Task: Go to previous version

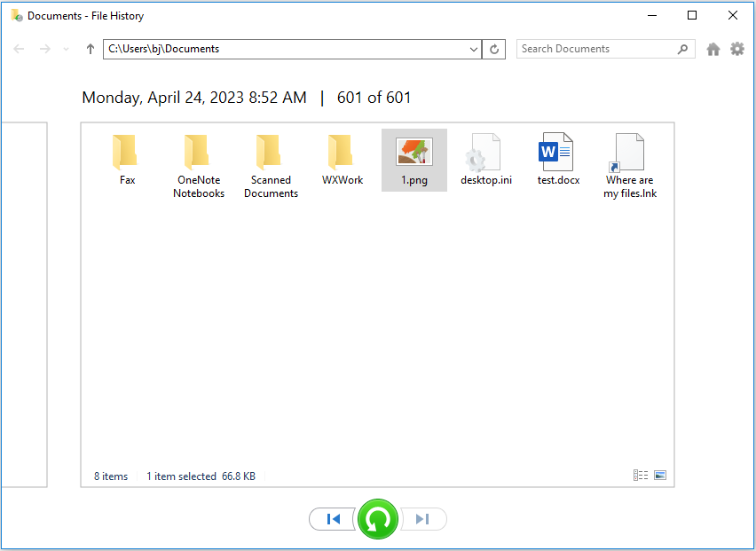Action: point(334,519)
